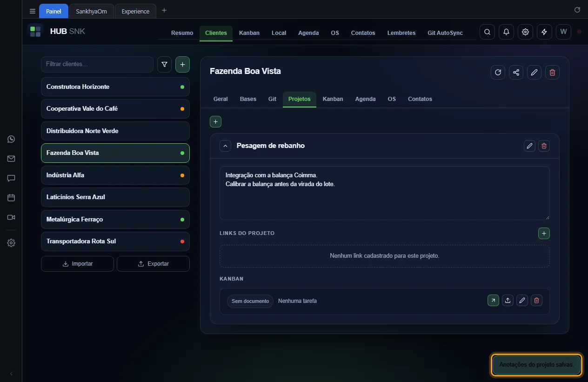Open the W user avatar button
588x382 pixels.
pyautogui.click(x=563, y=32)
